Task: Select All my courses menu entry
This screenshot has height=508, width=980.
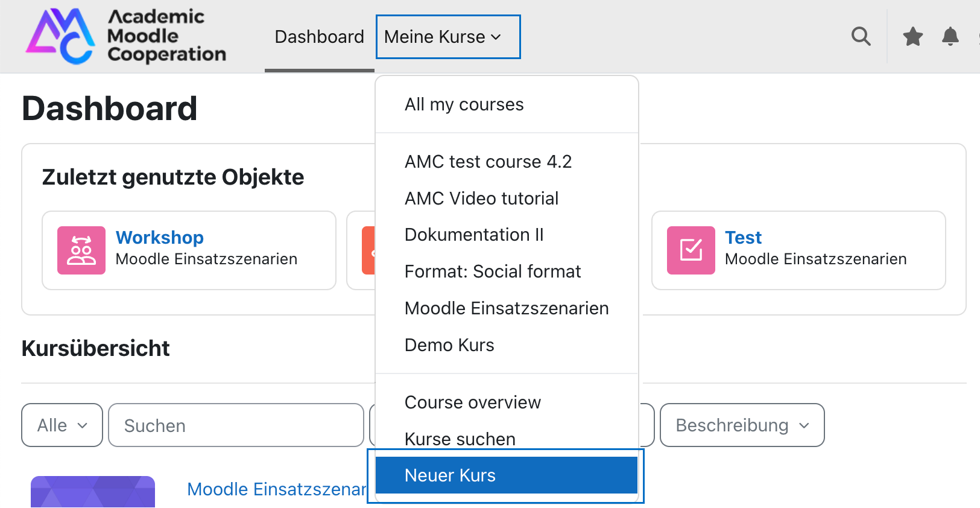Action: pos(507,104)
